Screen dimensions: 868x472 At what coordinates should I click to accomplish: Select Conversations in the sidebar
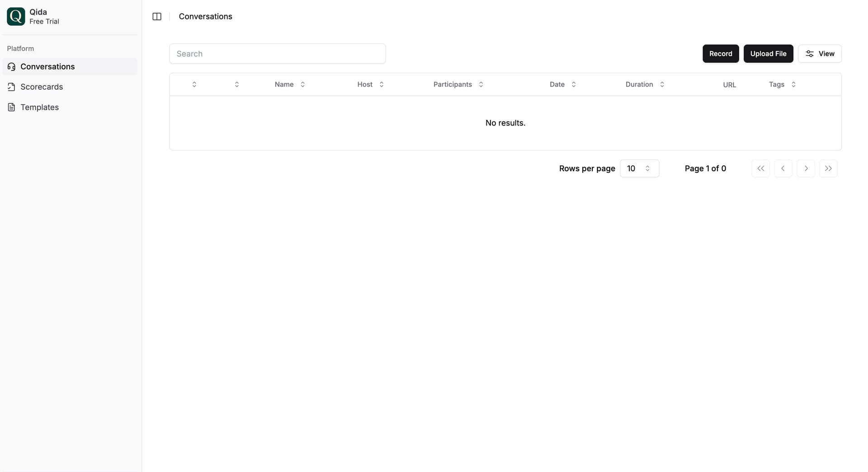point(47,66)
